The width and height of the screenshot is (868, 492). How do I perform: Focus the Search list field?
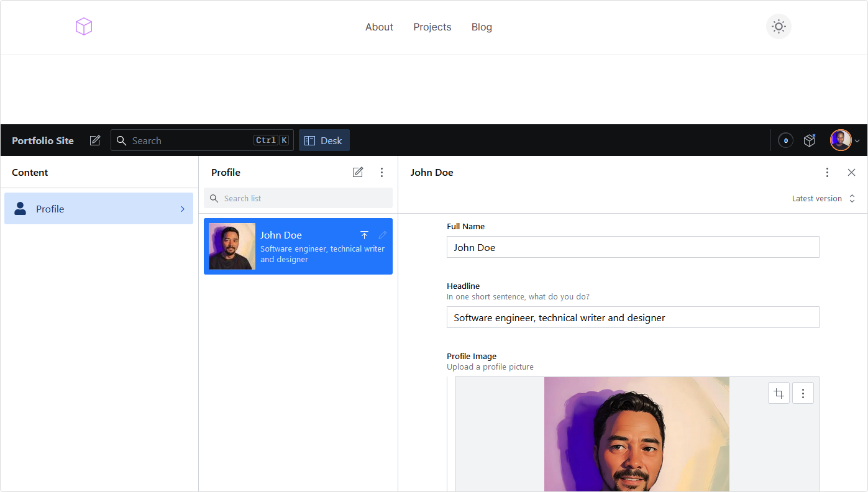tap(298, 198)
